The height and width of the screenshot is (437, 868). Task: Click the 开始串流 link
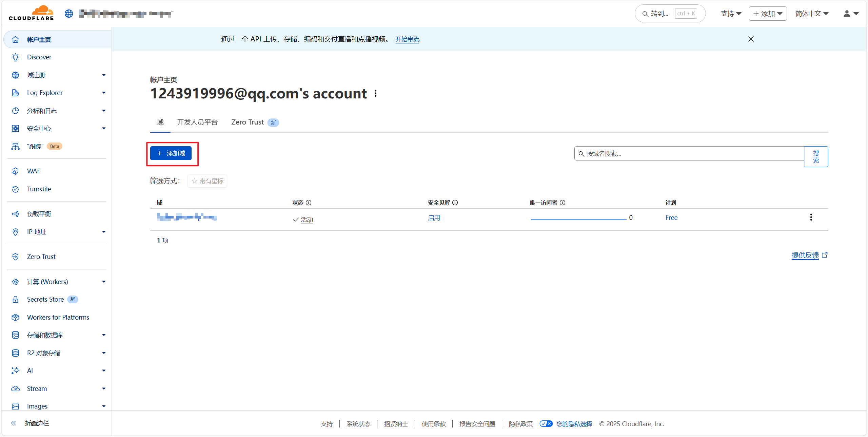tap(407, 39)
